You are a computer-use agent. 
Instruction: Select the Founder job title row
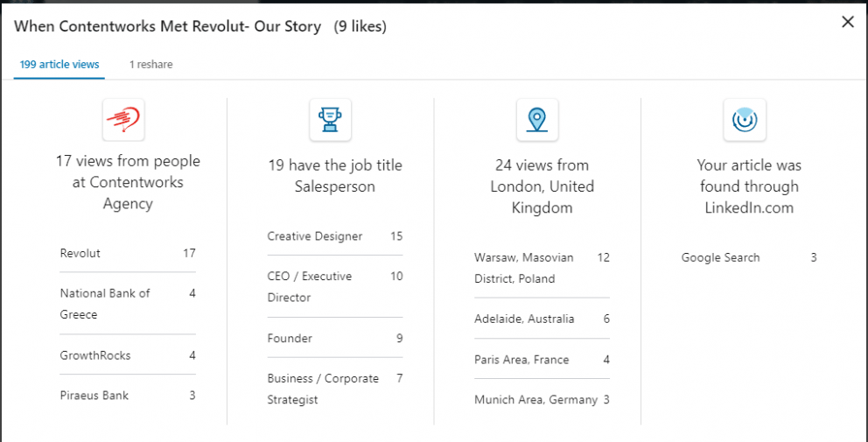point(335,338)
